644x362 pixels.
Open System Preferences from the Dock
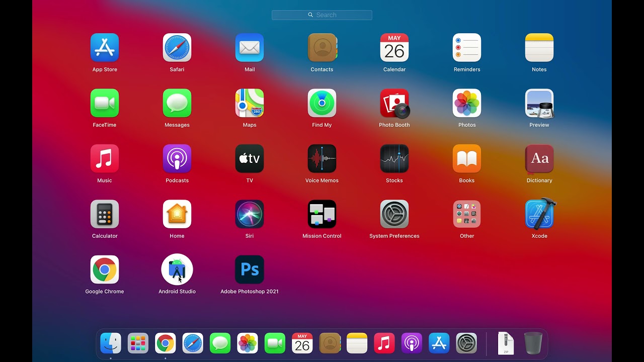(466, 343)
